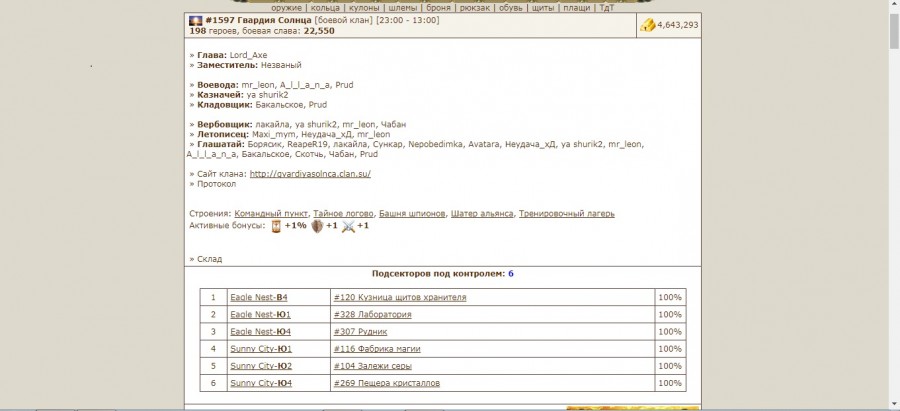Click the deputy name Незваный
This screenshot has height=411, width=900.
pyautogui.click(x=281, y=65)
